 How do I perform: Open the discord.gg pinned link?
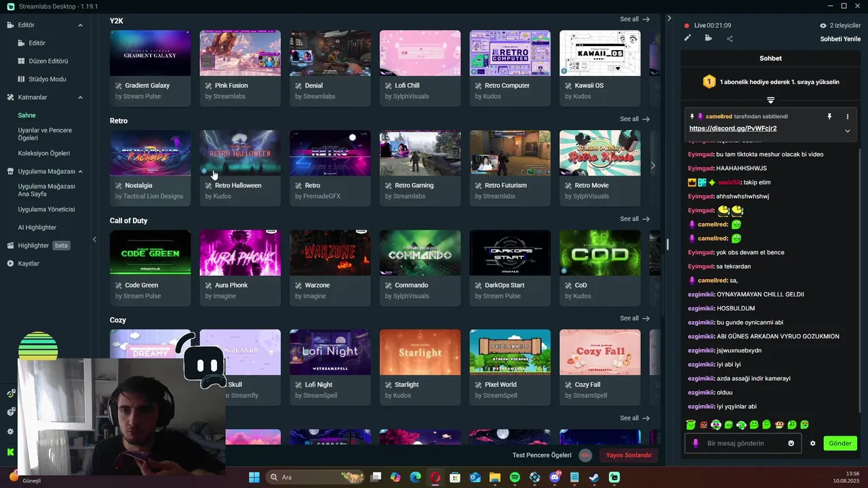tap(733, 129)
